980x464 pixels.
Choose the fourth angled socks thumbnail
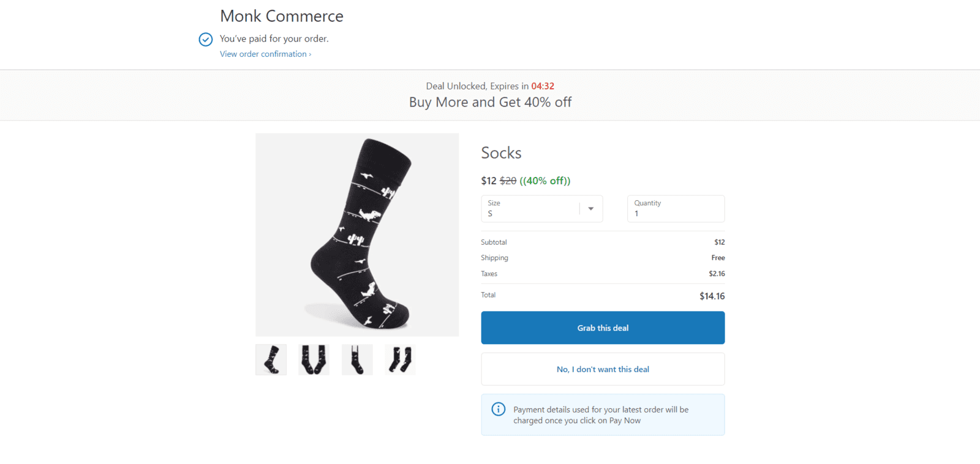click(399, 359)
